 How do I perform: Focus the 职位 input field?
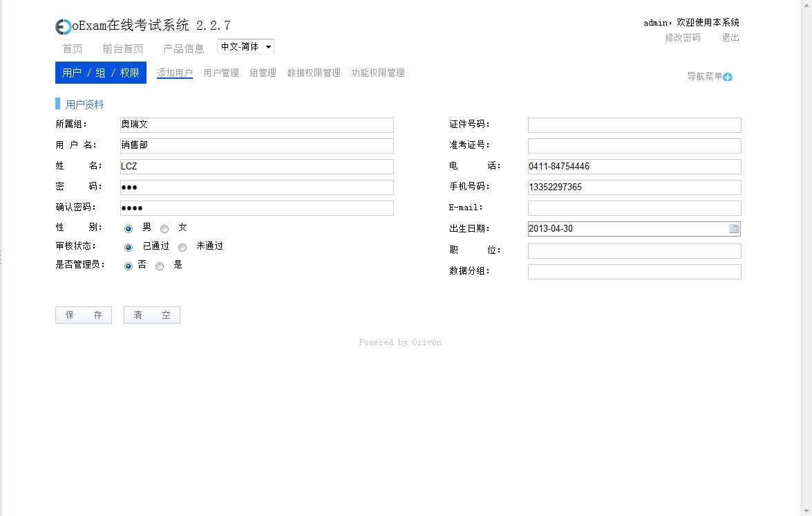[x=634, y=251]
